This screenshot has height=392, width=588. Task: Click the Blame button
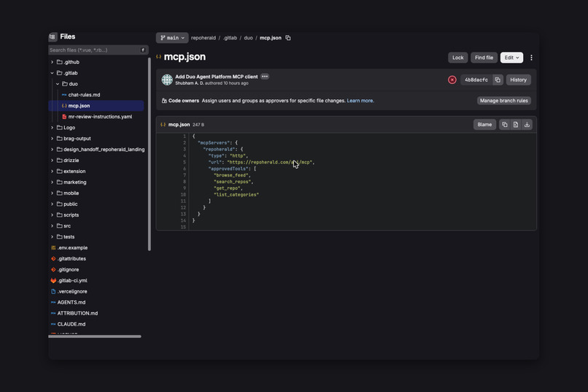point(484,125)
